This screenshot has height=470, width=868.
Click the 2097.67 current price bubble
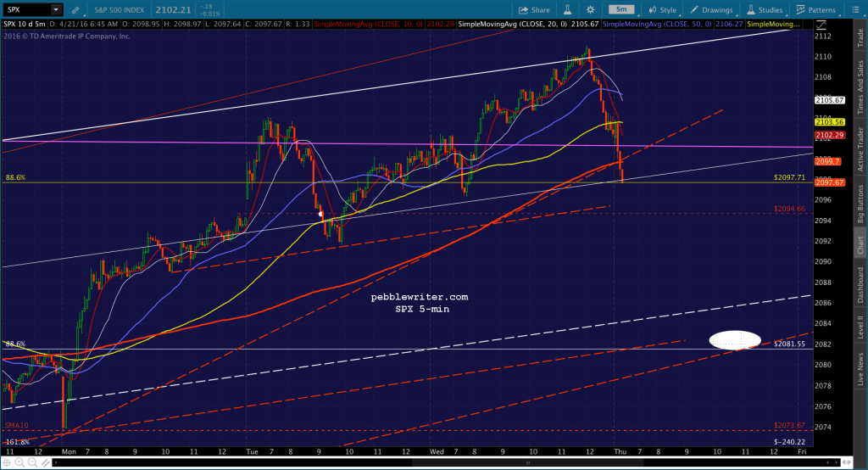click(x=829, y=182)
